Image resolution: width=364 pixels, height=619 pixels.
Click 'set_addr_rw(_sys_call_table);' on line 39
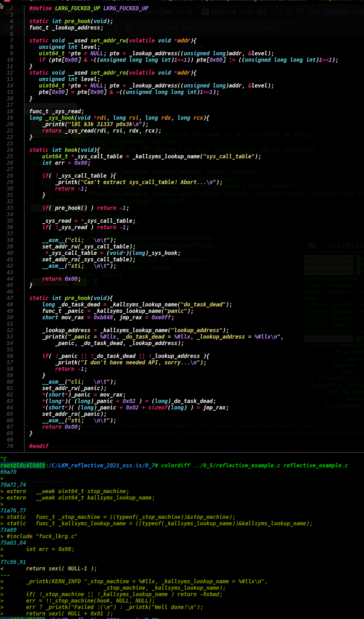point(89,246)
